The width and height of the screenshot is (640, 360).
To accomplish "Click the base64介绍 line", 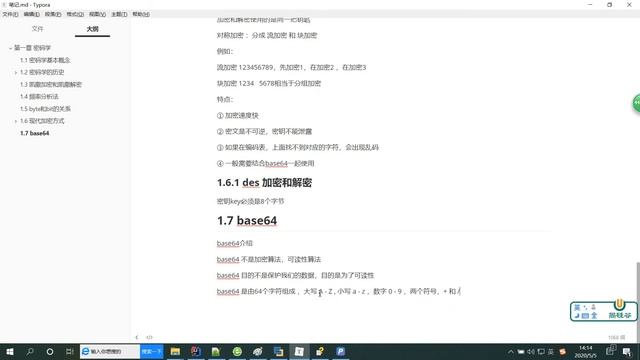I will (235, 243).
